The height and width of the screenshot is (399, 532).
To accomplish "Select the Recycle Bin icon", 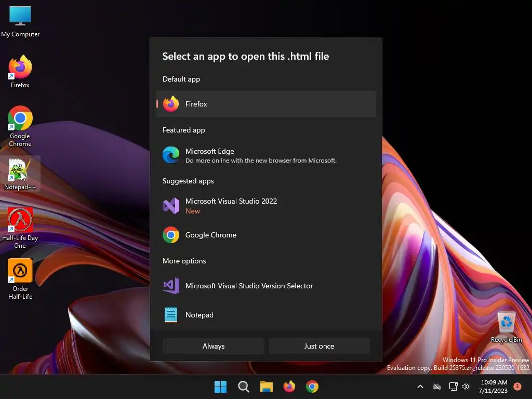I will pyautogui.click(x=506, y=327).
